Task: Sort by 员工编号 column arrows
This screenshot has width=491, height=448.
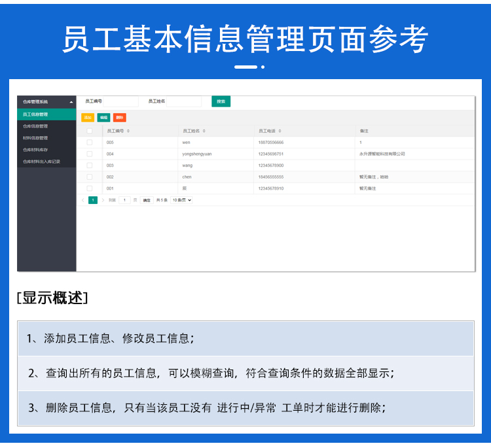Action: [x=128, y=131]
